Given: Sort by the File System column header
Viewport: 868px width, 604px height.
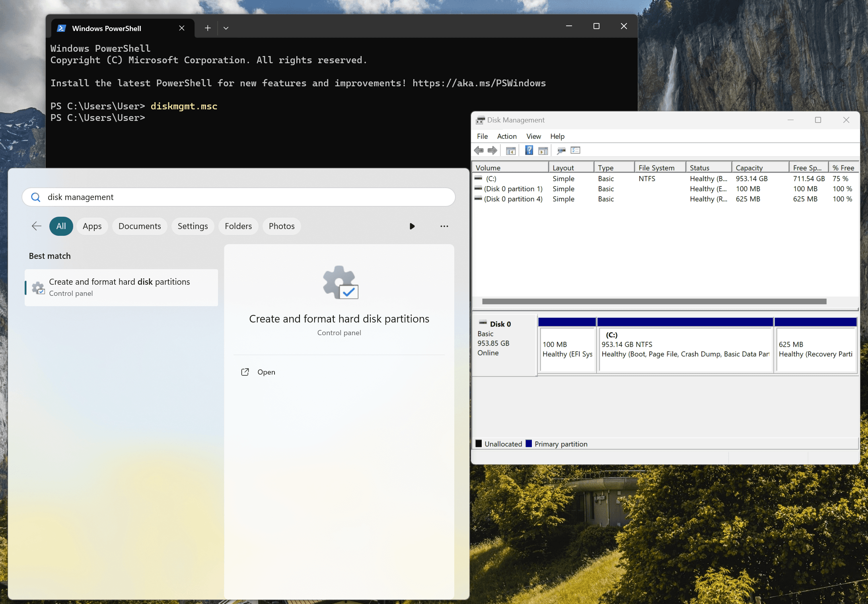Looking at the screenshot, I should 660,168.
